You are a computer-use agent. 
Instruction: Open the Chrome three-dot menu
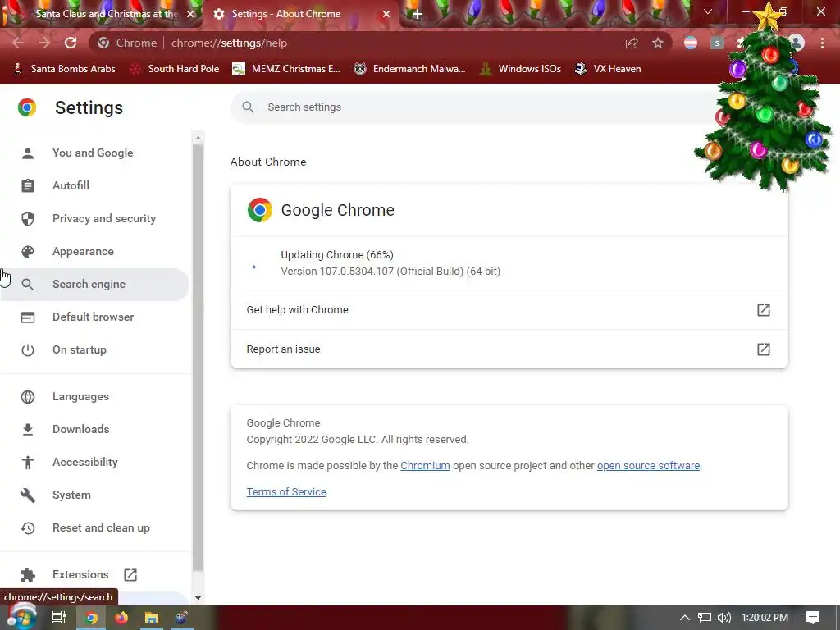click(822, 43)
